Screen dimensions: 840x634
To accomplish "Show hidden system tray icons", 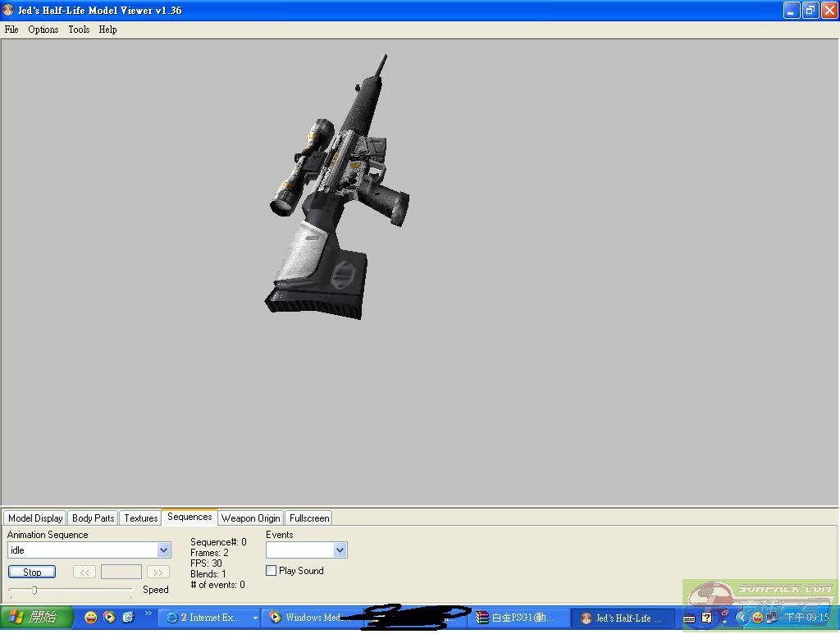I will click(x=742, y=618).
